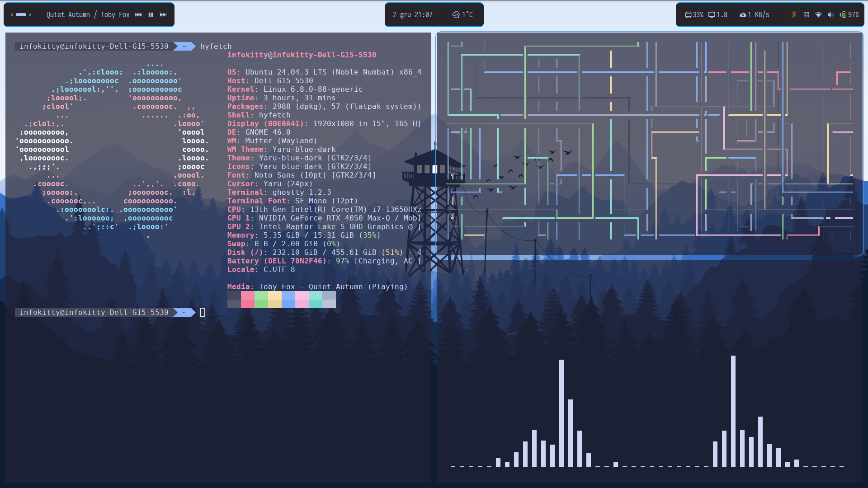Click the Quiet Autumn / Toby Fox title
This screenshot has width=868, height=488.
[88, 14]
